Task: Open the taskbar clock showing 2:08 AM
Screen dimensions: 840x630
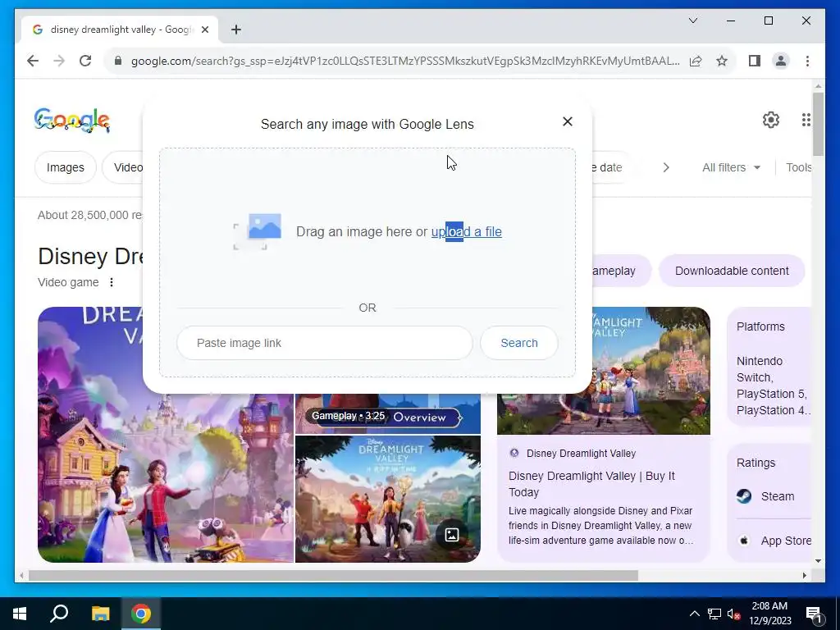Action: pyautogui.click(x=769, y=614)
